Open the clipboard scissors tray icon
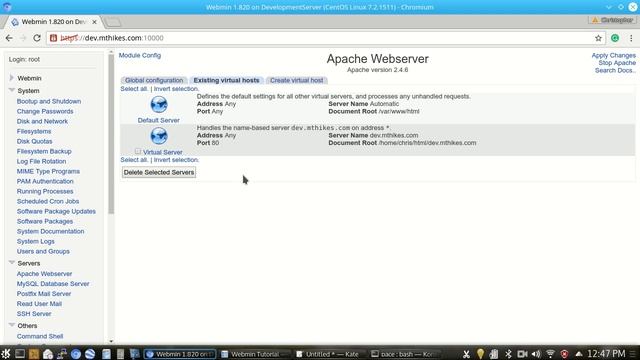640x360 pixels. pyautogui.click(x=466, y=354)
